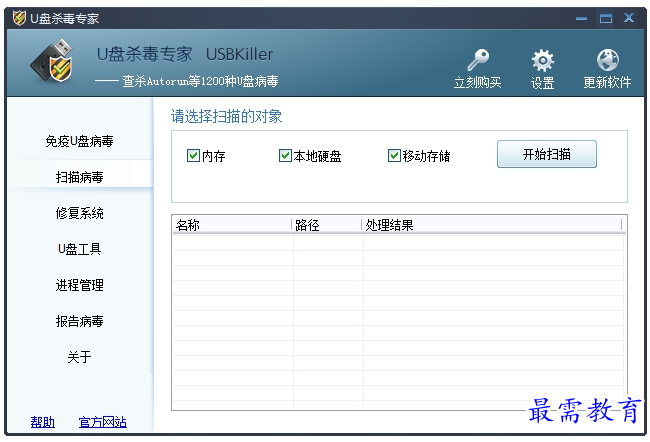Show the 关于 page
This screenshot has height=442, width=650.
79,357
